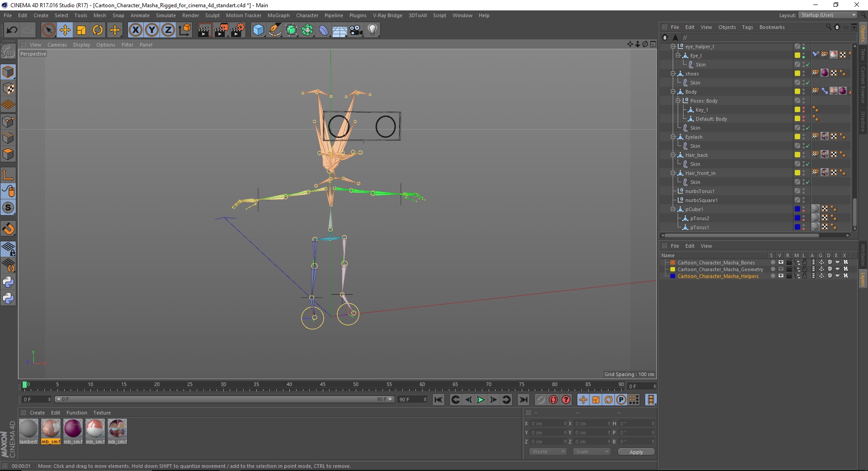Add a Subdivision Surface generator icon
The width and height of the screenshot is (868, 471).
(x=292, y=30)
